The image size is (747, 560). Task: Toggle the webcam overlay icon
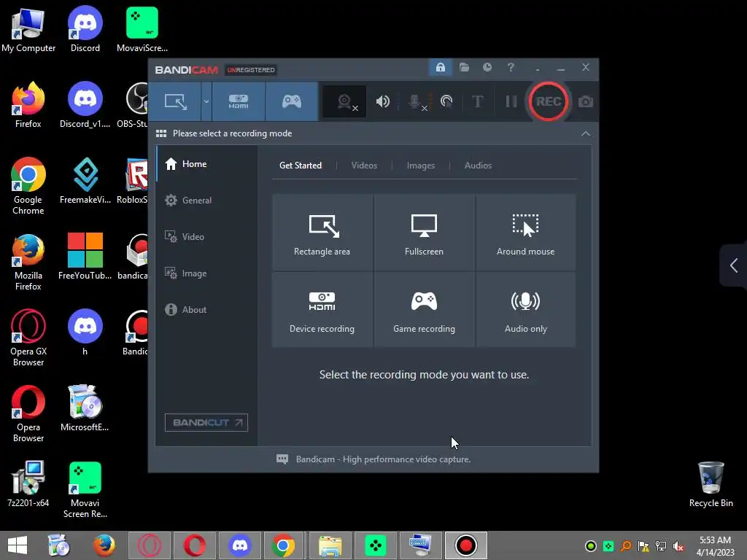344,101
